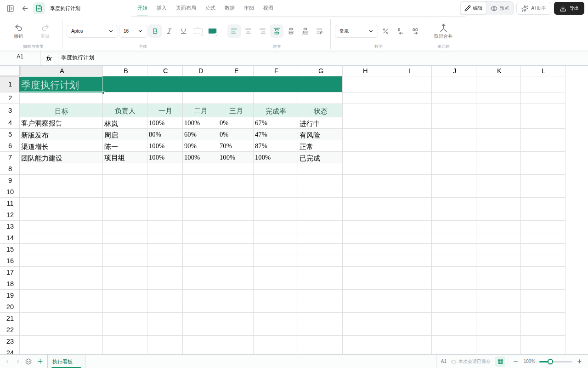Click the zoom out minus icon
The image size is (588, 368).
coord(515,362)
